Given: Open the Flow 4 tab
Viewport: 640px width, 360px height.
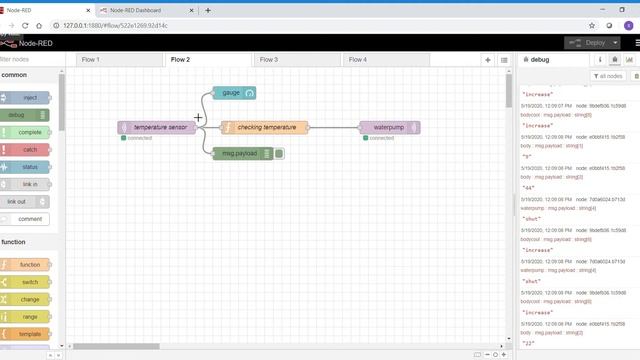Looking at the screenshot, I should 387,60.
